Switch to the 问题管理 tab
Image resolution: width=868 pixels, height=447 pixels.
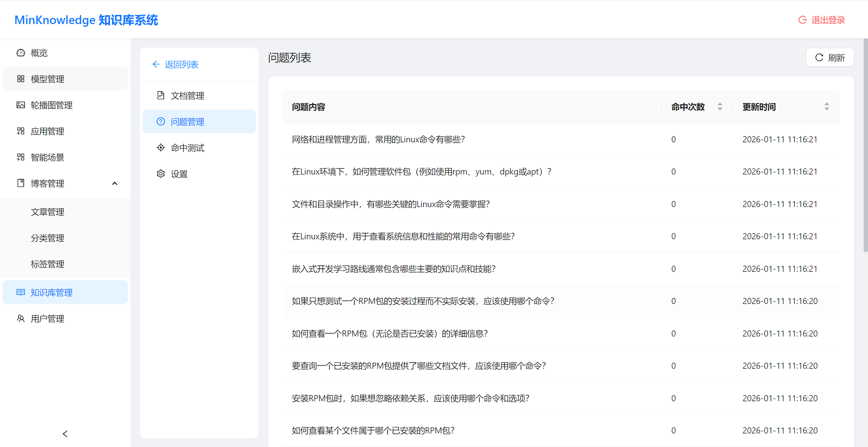coord(187,121)
